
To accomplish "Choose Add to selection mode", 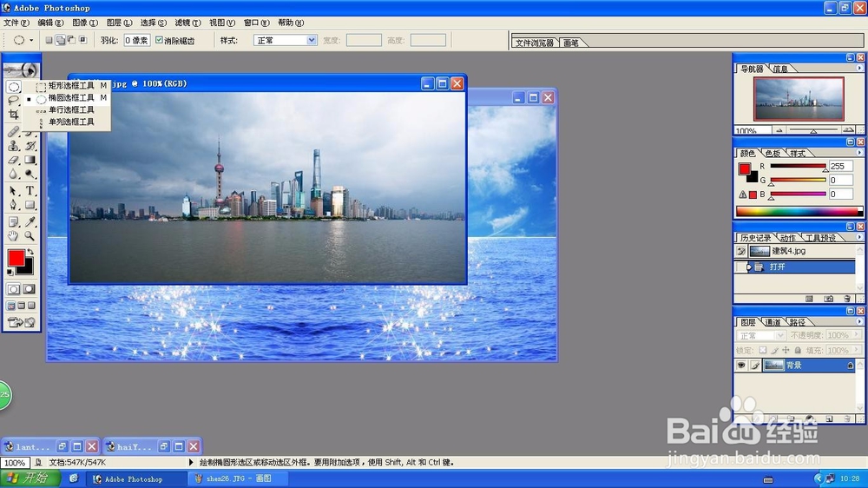I will 60,40.
